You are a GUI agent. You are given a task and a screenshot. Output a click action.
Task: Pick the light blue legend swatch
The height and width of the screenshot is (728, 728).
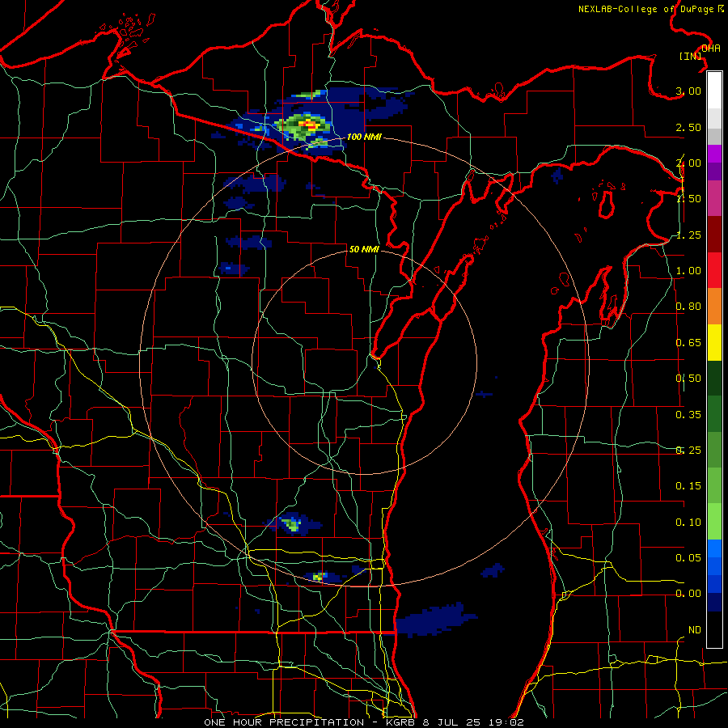[x=714, y=548]
